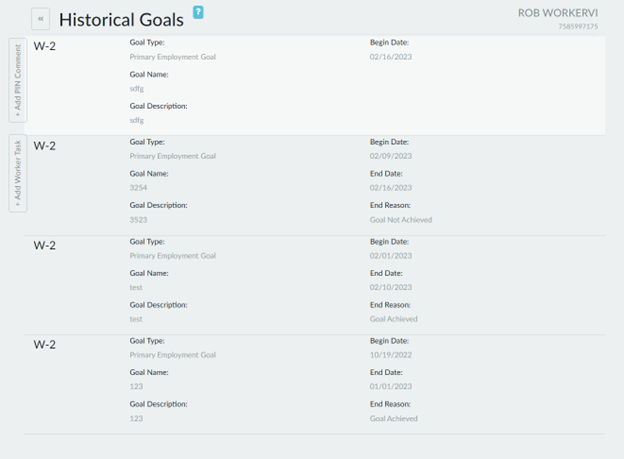Click the Goal Not Achieved end reason
This screenshot has width=624, height=459.
(x=401, y=219)
